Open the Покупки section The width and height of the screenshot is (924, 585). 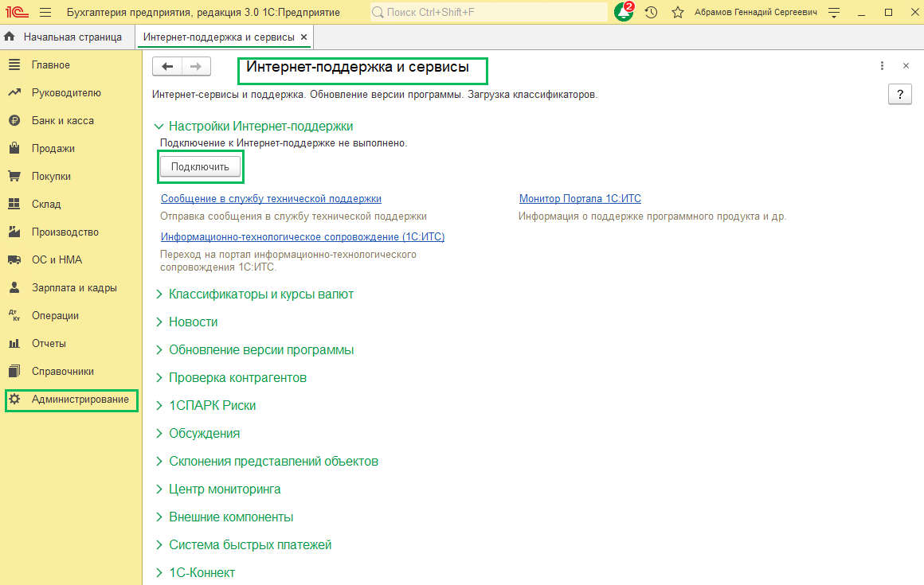(51, 177)
